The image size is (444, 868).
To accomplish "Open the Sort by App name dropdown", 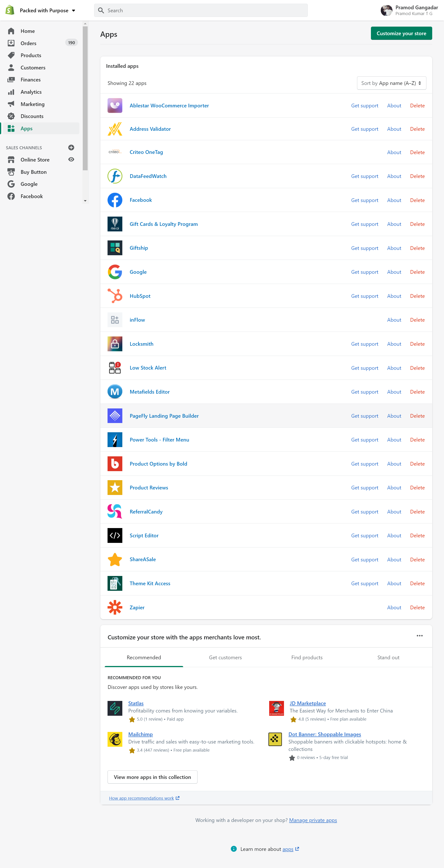I will point(391,83).
